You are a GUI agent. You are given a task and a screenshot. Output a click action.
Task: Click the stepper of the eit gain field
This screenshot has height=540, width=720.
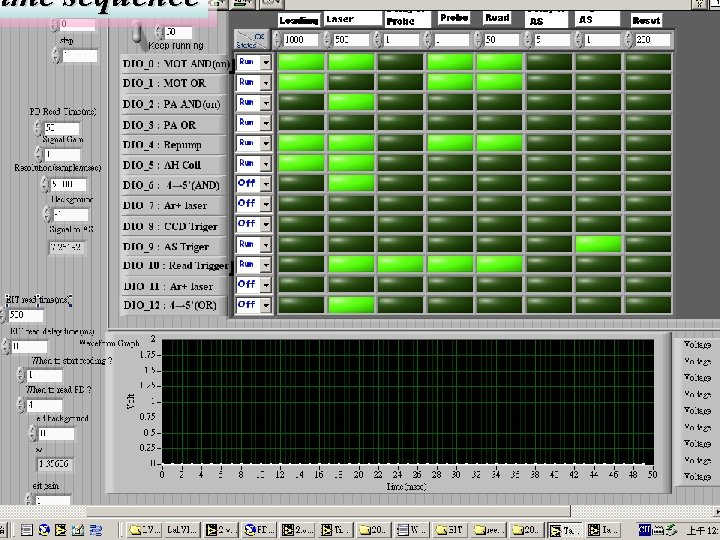tap(28, 500)
